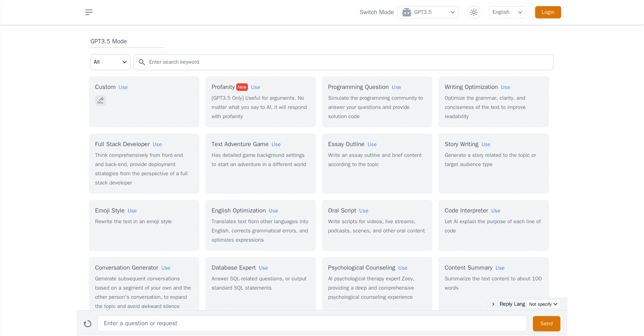The width and height of the screenshot is (644, 336).
Task: Open the hamburger menu icon
Action: tap(89, 12)
